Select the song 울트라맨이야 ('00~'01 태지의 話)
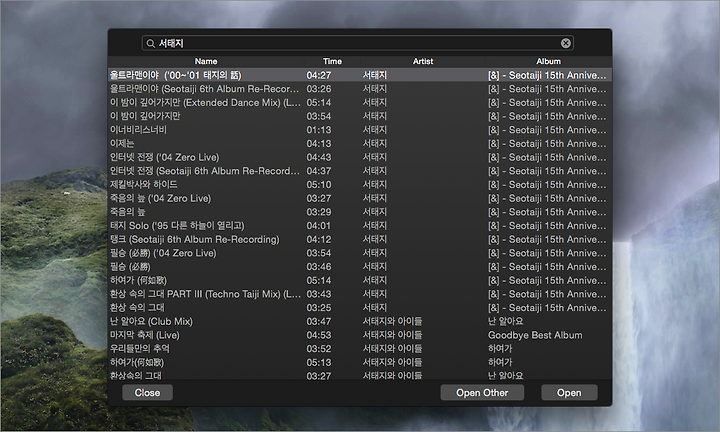This screenshot has height=432, width=720. [x=360, y=75]
